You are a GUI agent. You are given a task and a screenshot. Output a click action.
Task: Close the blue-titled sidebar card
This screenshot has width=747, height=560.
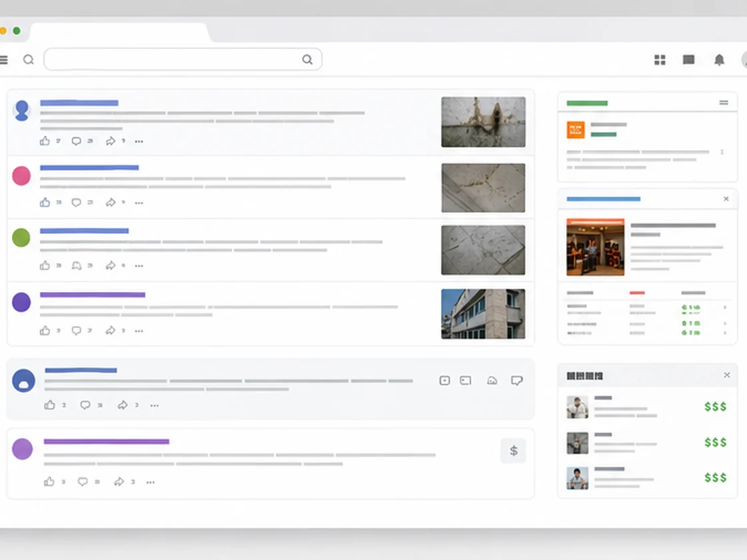click(726, 199)
